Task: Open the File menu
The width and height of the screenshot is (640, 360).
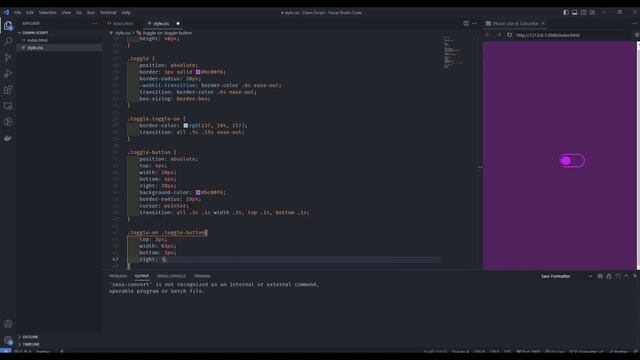Action: click(18, 12)
